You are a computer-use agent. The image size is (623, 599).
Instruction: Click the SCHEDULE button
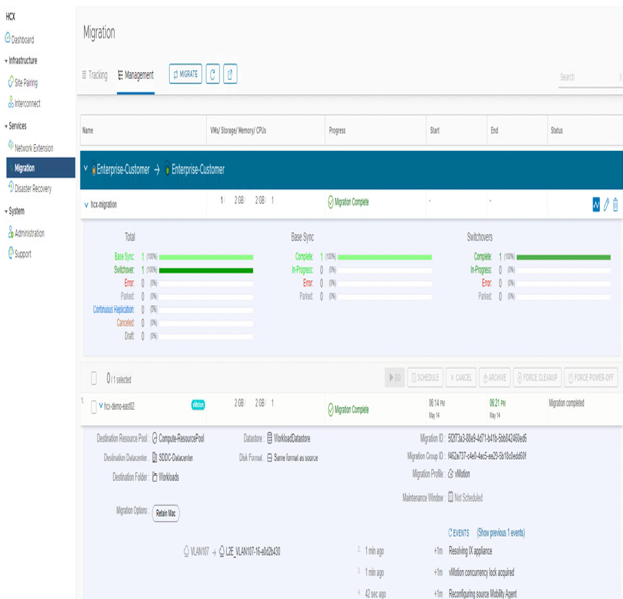point(425,377)
